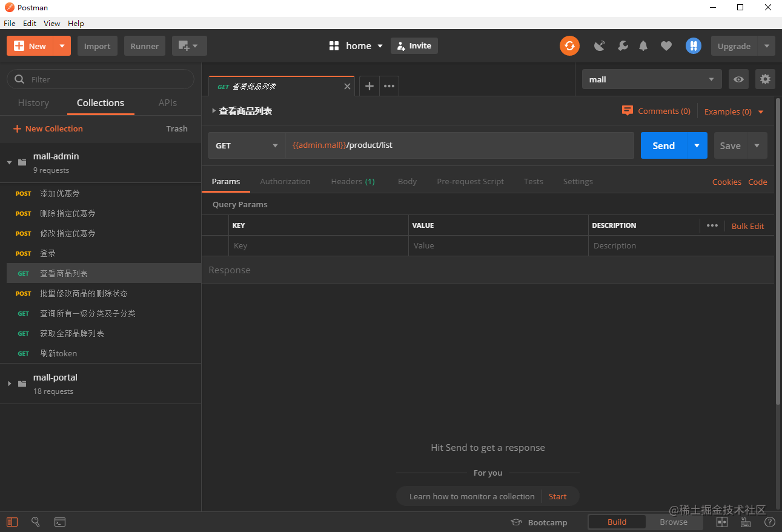The width and height of the screenshot is (782, 532).
Task: Open the wrench settings icon
Action: click(623, 46)
